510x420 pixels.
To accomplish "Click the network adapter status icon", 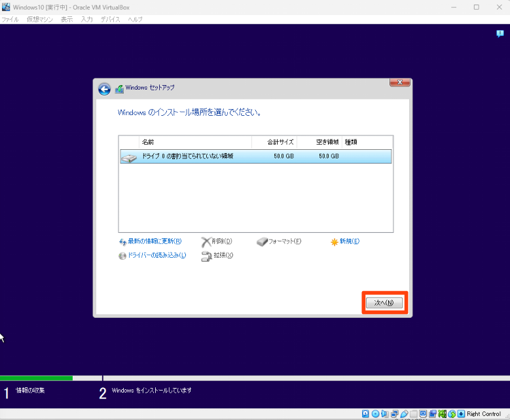I will pos(395,414).
